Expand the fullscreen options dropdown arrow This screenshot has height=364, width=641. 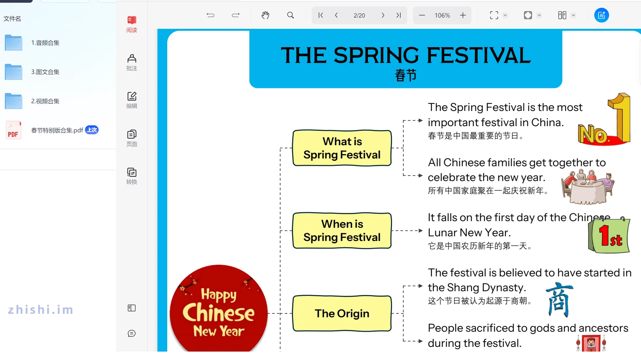[x=505, y=15]
